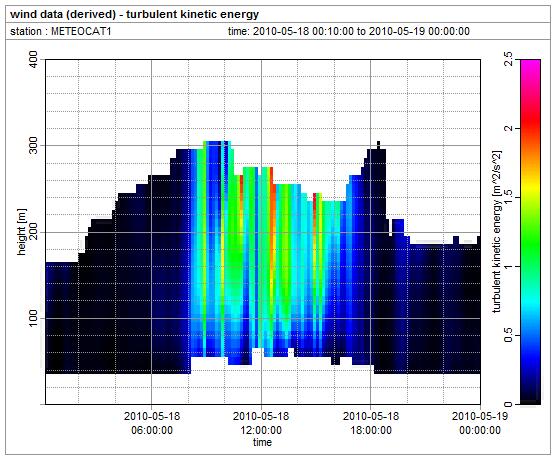Click the 'turbulent kinetic energy [m^2/s^2]' colorbar label

[x=497, y=232]
